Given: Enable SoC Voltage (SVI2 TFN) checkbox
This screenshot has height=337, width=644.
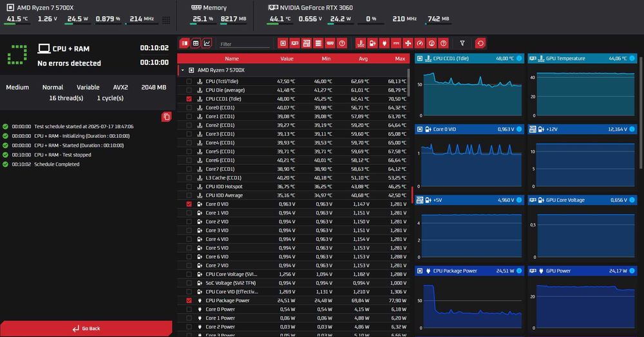Looking at the screenshot, I should pyautogui.click(x=189, y=283).
